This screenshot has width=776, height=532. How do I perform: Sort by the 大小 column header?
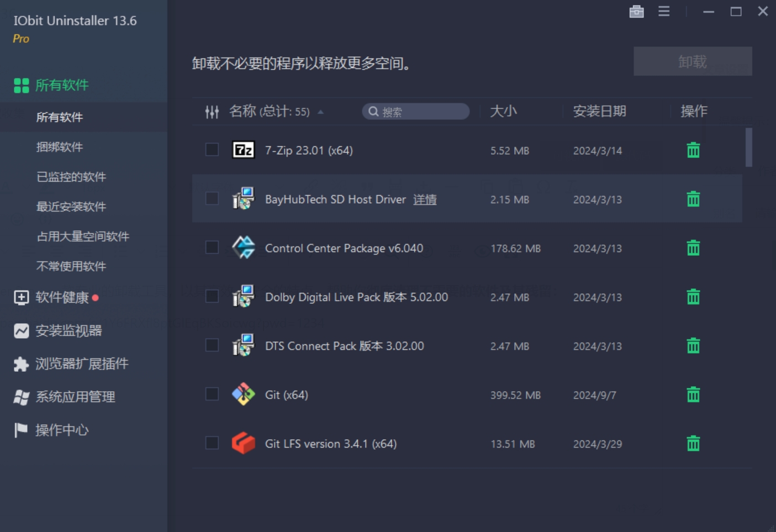[504, 111]
